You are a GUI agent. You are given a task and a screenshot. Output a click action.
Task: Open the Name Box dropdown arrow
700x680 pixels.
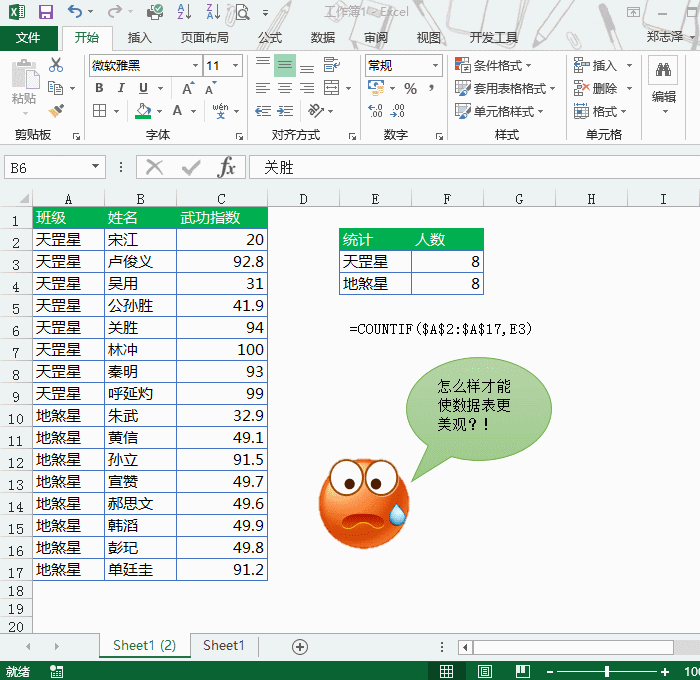click(x=96, y=167)
